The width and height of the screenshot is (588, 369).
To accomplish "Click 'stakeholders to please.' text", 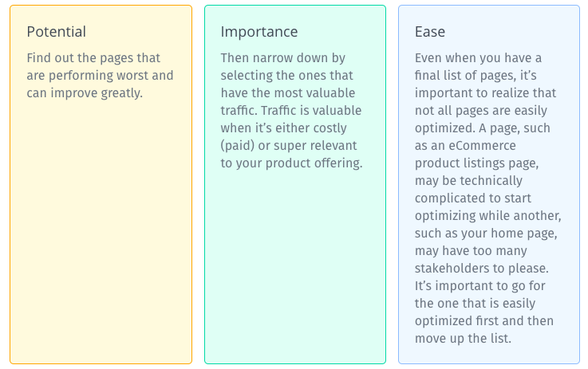I will click(482, 269).
